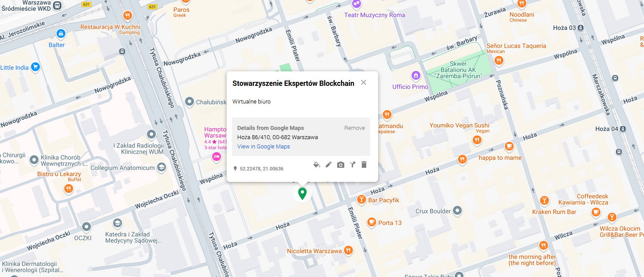Select the I Zakład Radiologii marker icon
The image size is (644, 277).
coord(151,134)
